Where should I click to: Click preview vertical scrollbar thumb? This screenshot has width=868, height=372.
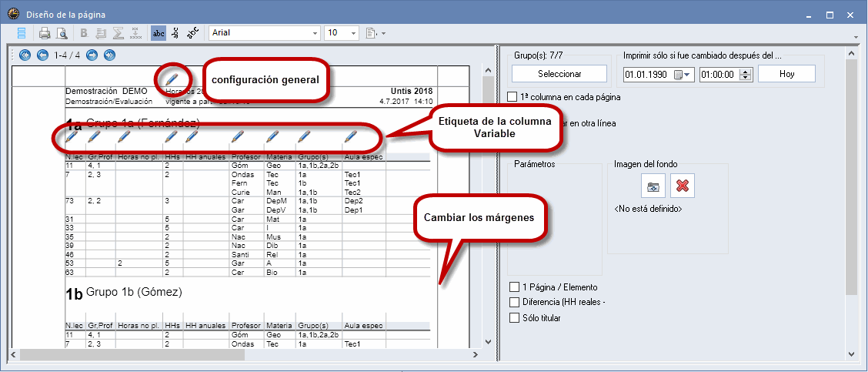[487, 90]
